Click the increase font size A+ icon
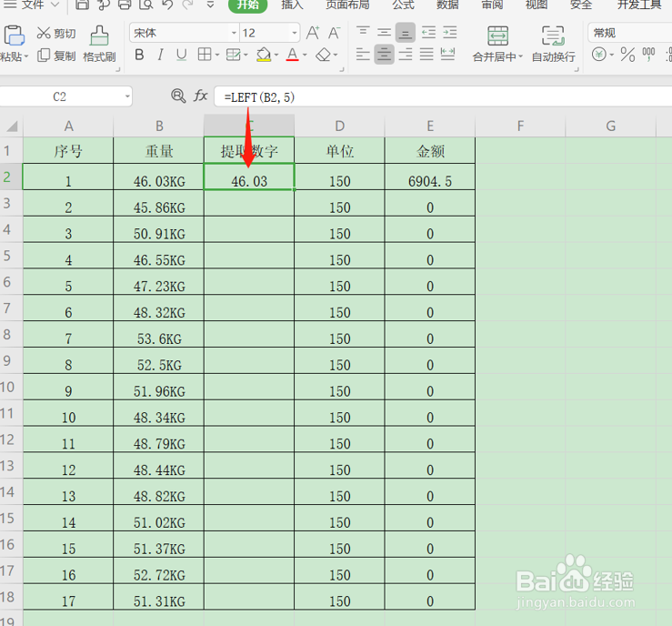The width and height of the screenshot is (672, 626). click(313, 33)
